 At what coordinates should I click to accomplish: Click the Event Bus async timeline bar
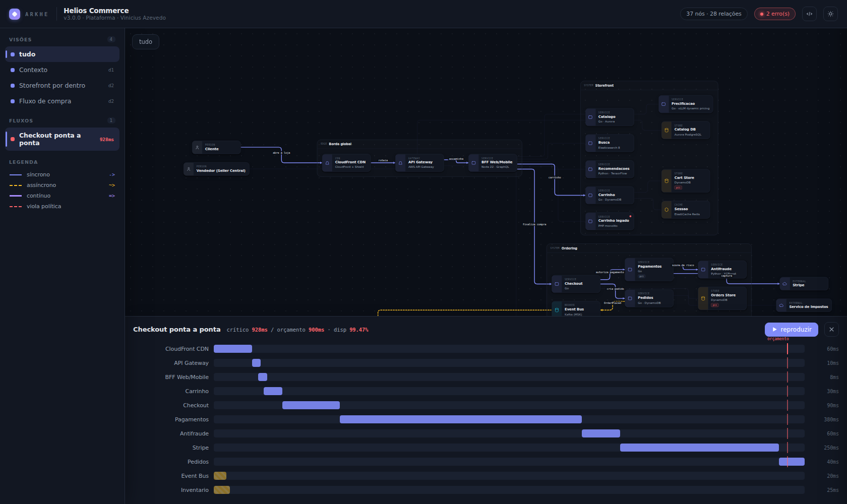coord(220,476)
